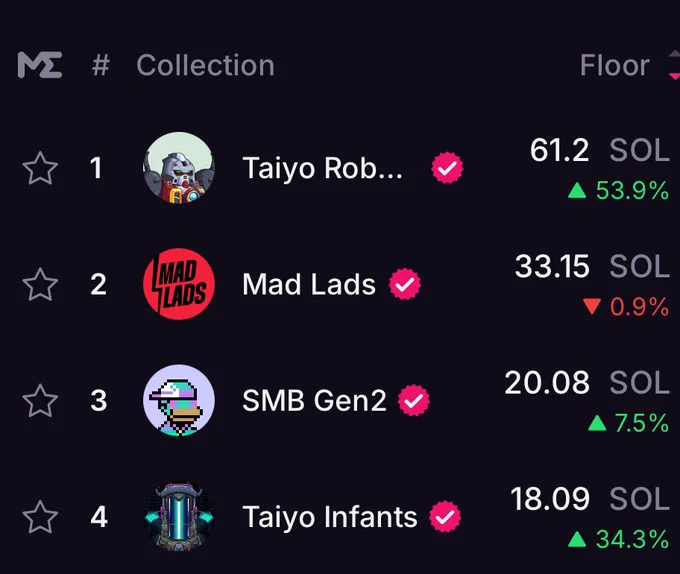680x574 pixels.
Task: Click the Magic Eden logo icon
Action: 40,65
